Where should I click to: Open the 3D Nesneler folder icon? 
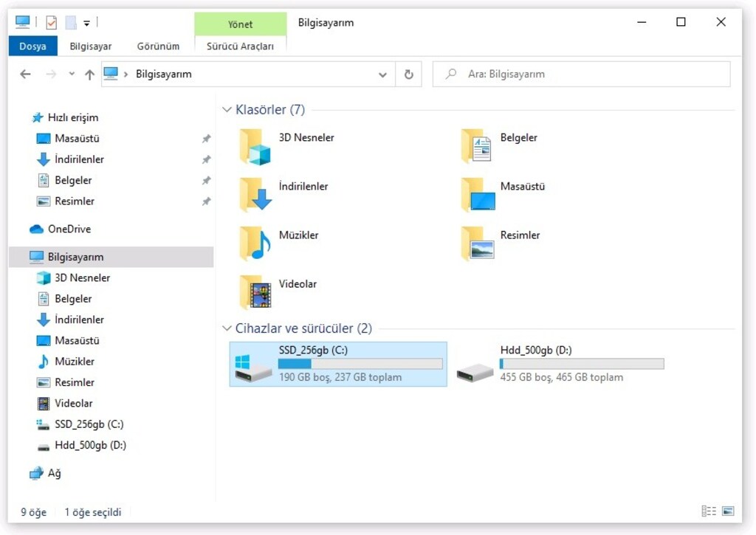255,147
